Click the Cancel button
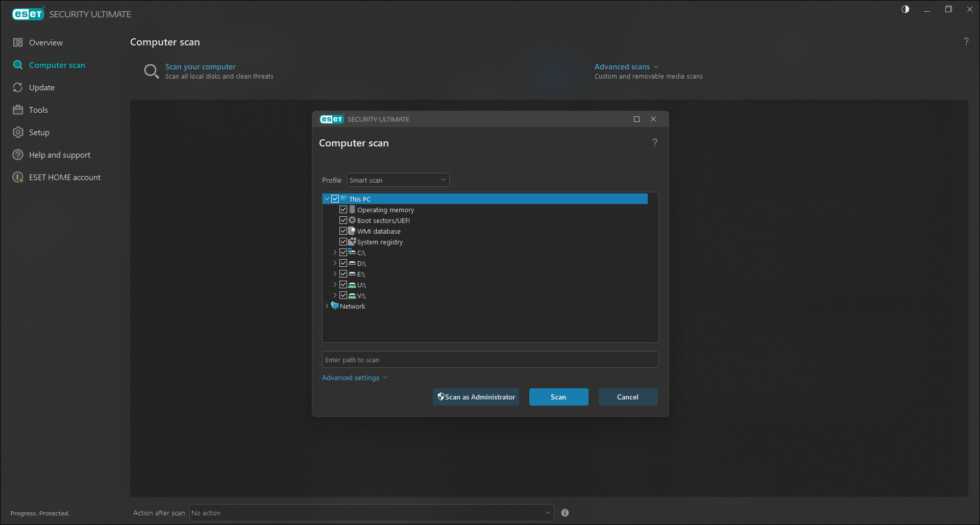Image resolution: width=980 pixels, height=525 pixels. pos(627,397)
